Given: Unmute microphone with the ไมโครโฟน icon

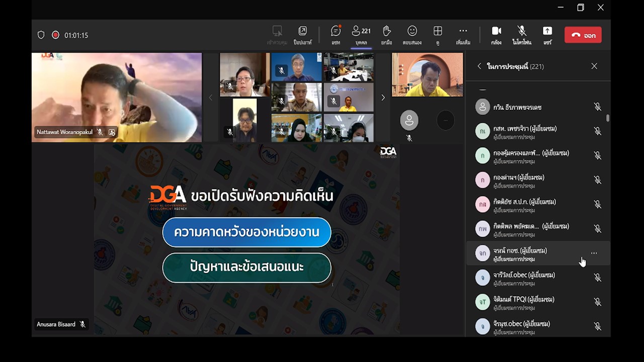Looking at the screenshot, I should (522, 35).
